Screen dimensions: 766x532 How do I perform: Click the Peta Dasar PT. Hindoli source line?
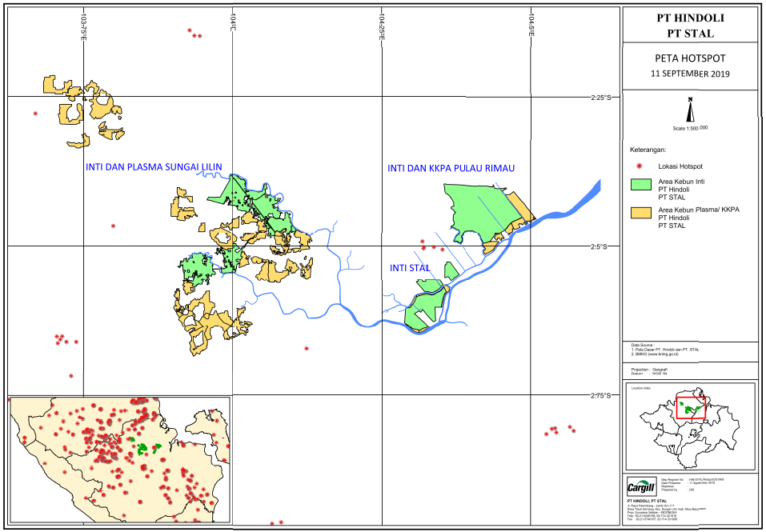665,350
